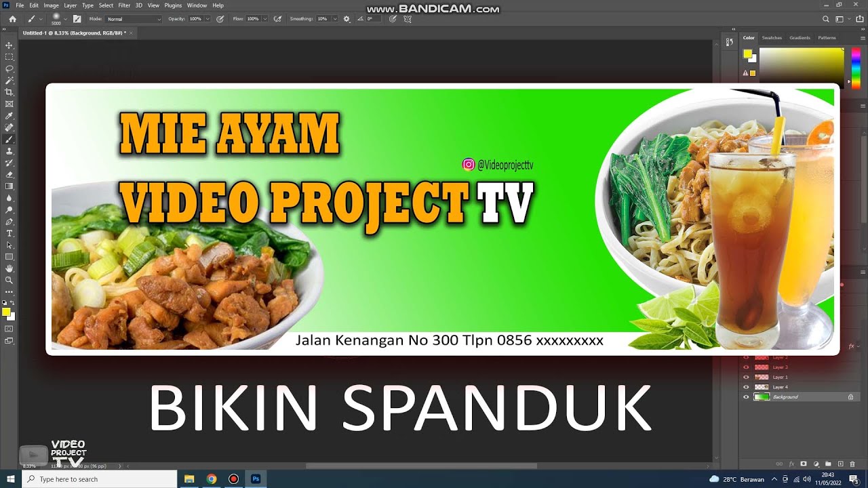Click the Home button in options bar
The image size is (868, 488).
click(x=12, y=19)
